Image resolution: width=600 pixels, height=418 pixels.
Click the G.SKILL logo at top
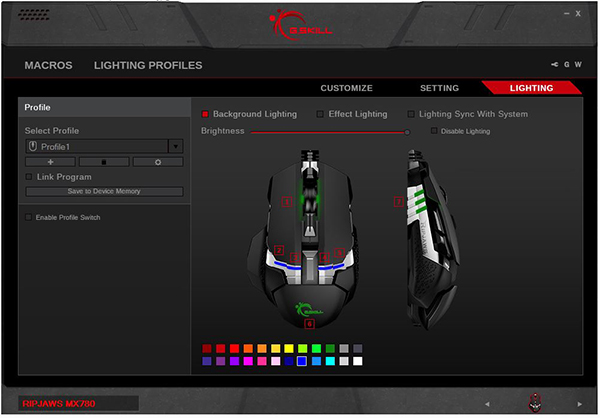pyautogui.click(x=301, y=24)
